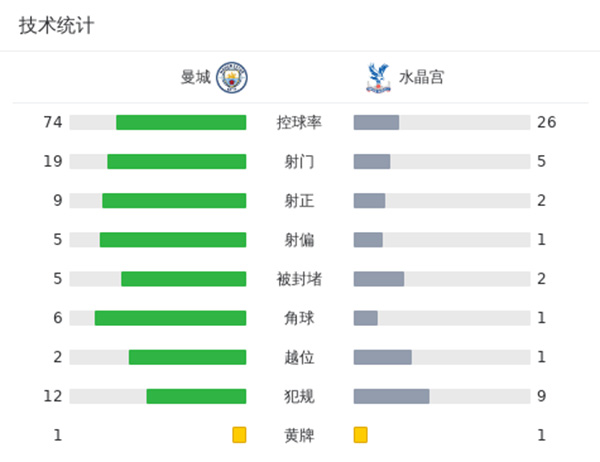Click the gray 被封堵 bar for Crystal Palace
Screen dimensions: 600x462
(379, 279)
